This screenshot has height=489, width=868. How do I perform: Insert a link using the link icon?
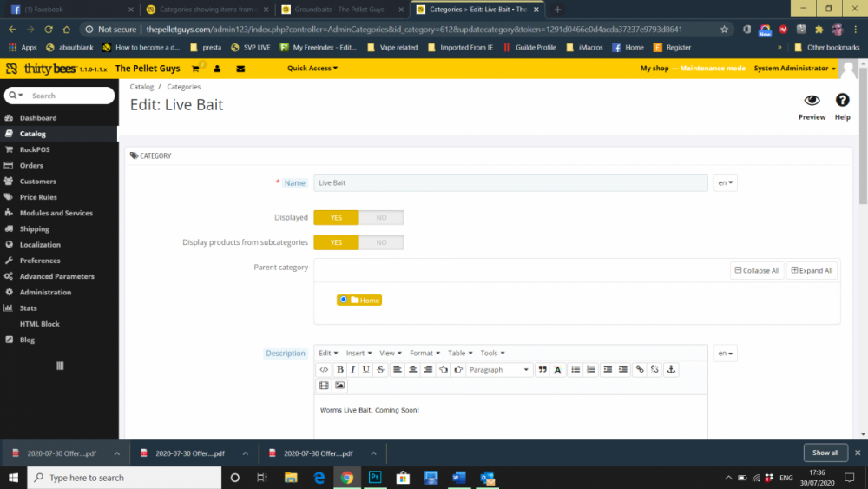pyautogui.click(x=640, y=369)
